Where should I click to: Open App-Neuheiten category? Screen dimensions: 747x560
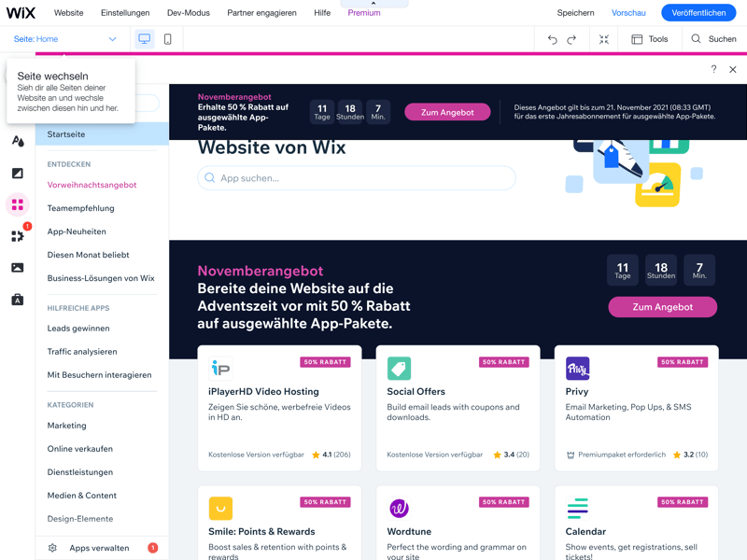(77, 231)
